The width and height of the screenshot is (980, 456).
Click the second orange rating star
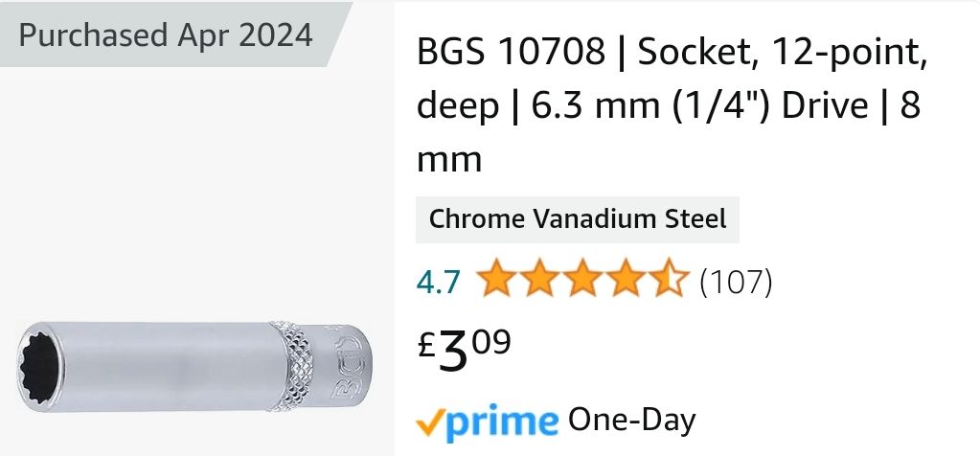[539, 281]
